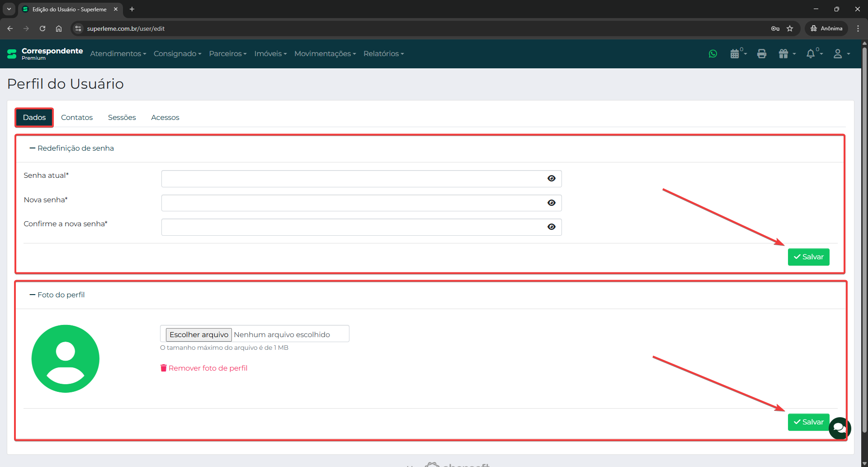Open WhatsApp icon in navbar

tap(713, 54)
